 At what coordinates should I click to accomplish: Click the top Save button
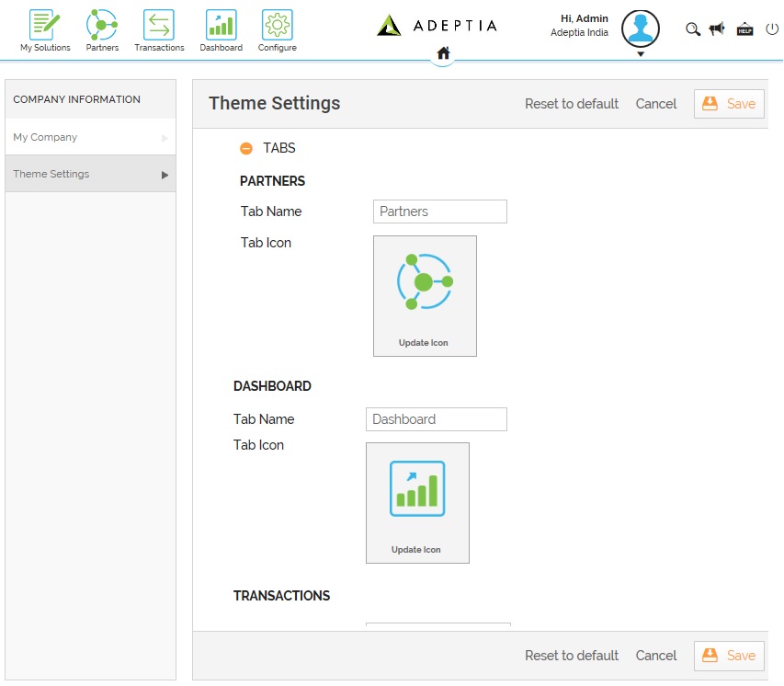[729, 104]
